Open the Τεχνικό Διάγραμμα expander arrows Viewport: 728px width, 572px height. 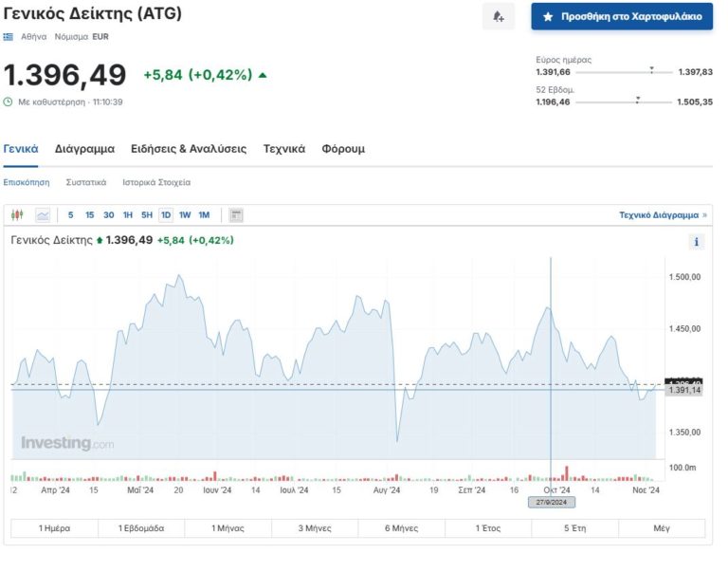tap(704, 215)
